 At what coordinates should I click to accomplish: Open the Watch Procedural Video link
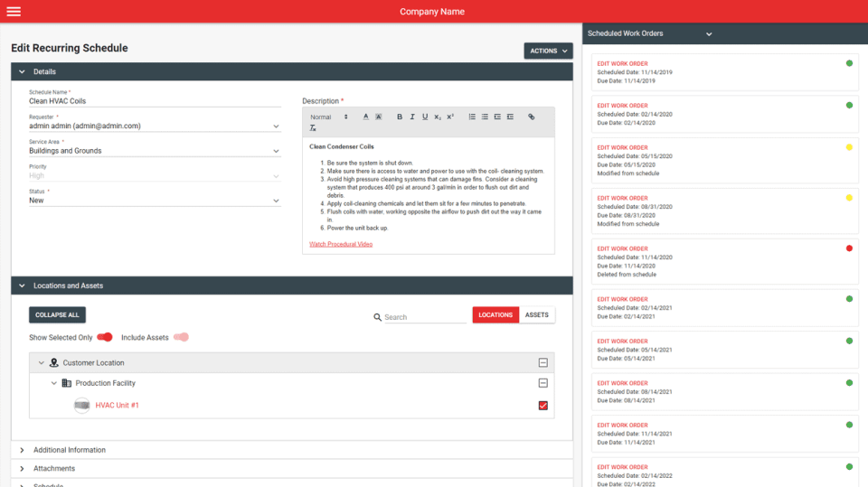[341, 244]
